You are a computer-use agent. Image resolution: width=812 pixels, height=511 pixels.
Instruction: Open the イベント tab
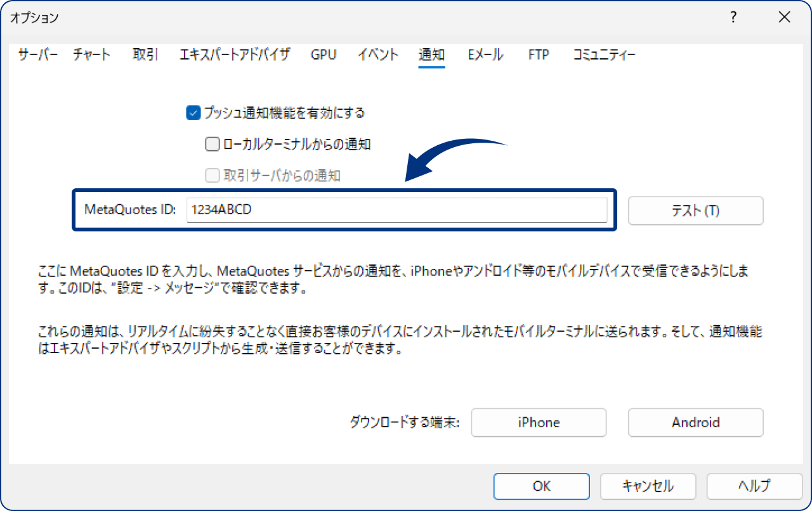coord(377,55)
